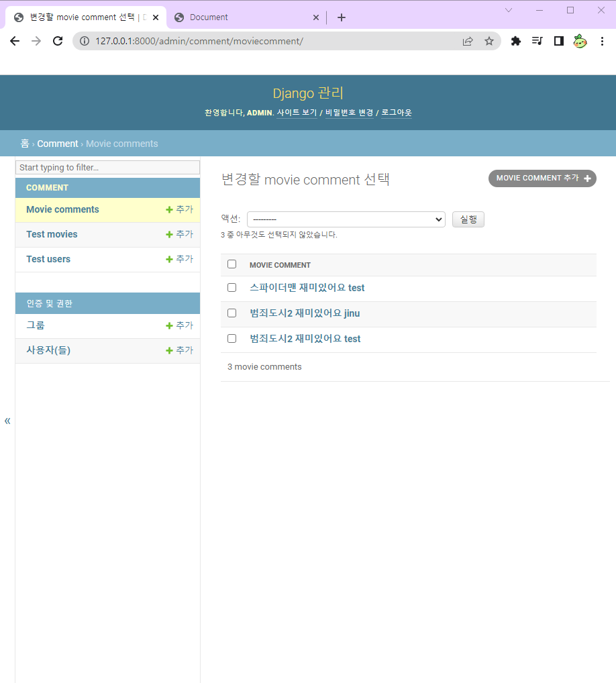Toggle the browser side panel icon
This screenshot has width=616, height=683.
(558, 41)
